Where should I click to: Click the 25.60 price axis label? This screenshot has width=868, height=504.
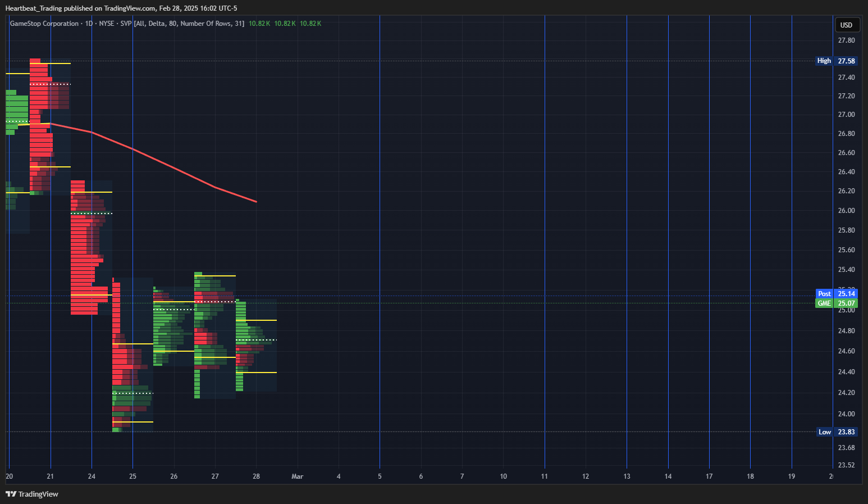tap(846, 250)
